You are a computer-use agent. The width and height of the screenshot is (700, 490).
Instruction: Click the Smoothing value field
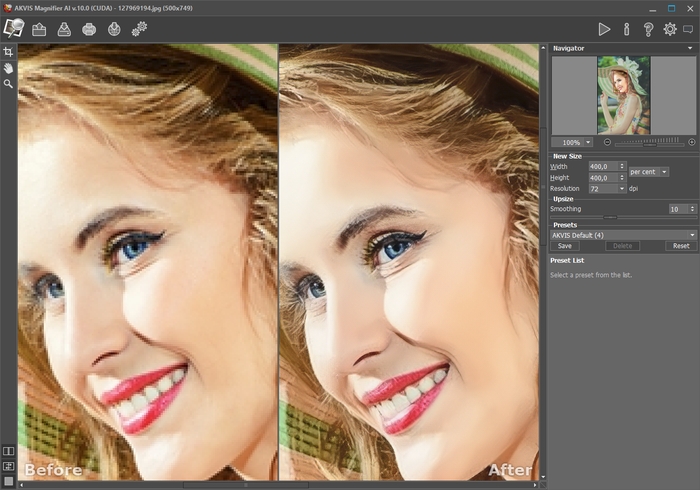679,209
